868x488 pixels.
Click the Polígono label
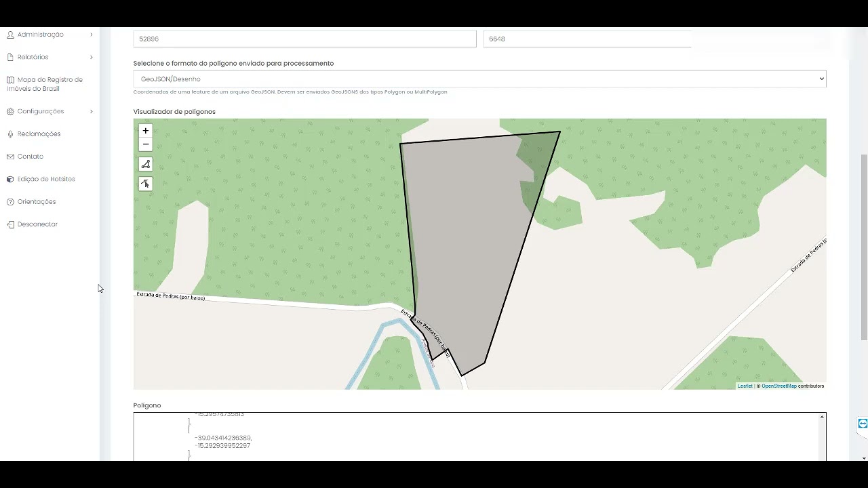147,405
